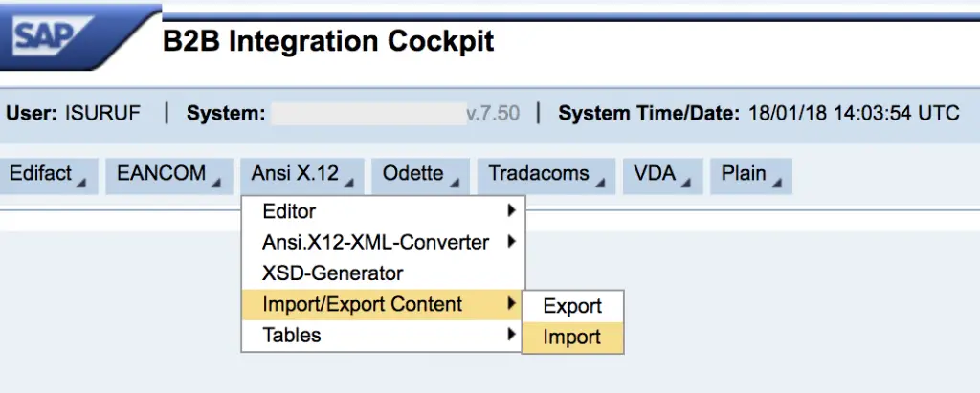Click Import/Export Content menu entry
This screenshot has width=980, height=393.
383,304
